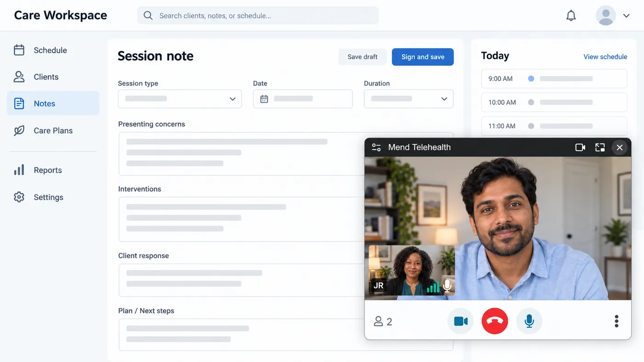The width and height of the screenshot is (644, 362).
Task: Click the green signal strength bars
Action: 433,287
